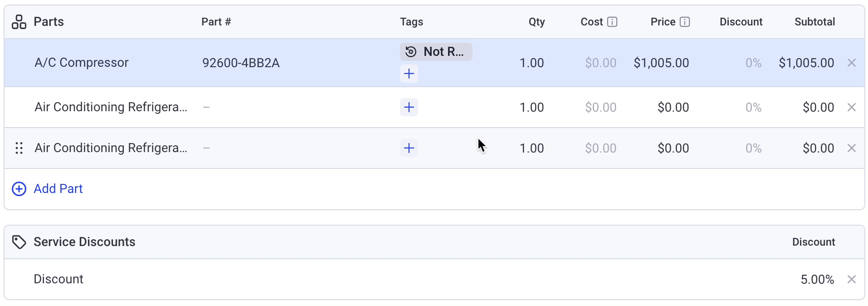
Task: Edit part number 92600-4BB2A
Action: 241,63
